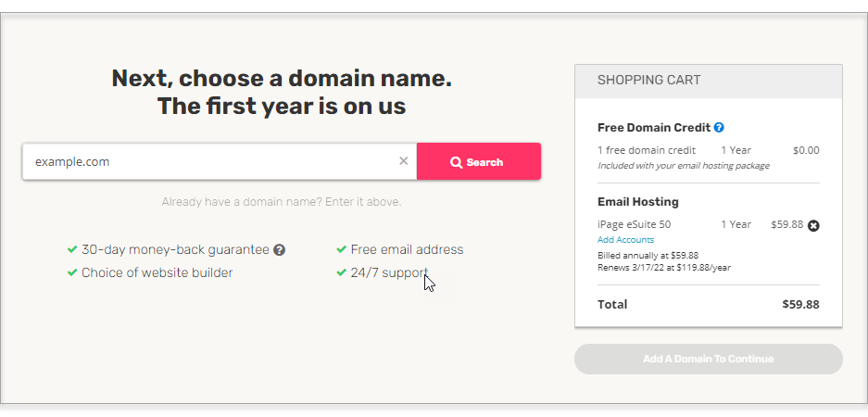Click Add A Domain To Continue button

709,359
